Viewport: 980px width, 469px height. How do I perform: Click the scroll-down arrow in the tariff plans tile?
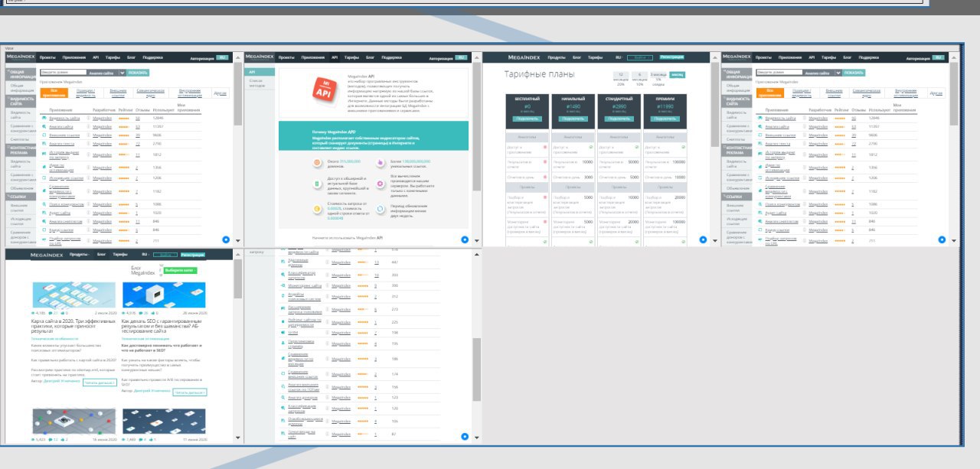pos(714,240)
